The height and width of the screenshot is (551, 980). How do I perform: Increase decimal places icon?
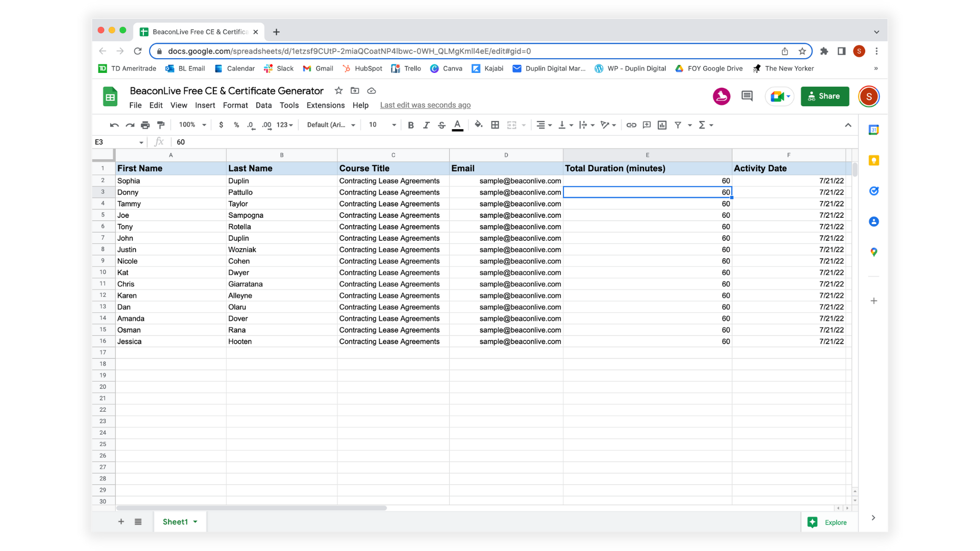266,125
